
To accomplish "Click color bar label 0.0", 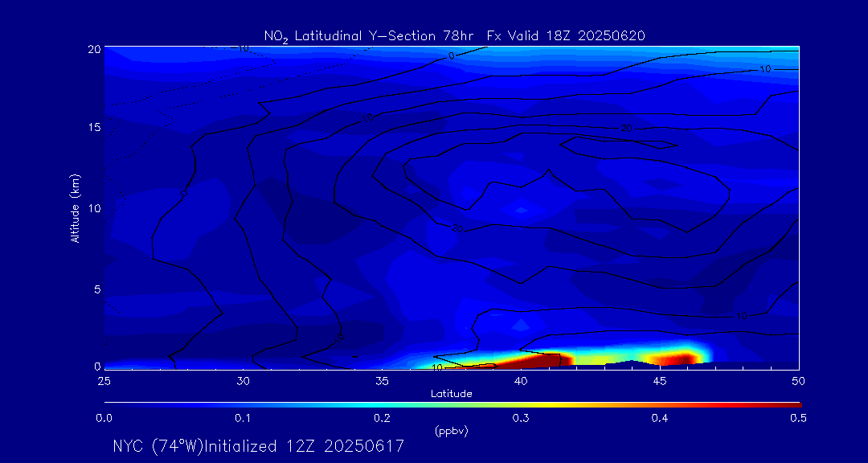I will pyautogui.click(x=104, y=419).
